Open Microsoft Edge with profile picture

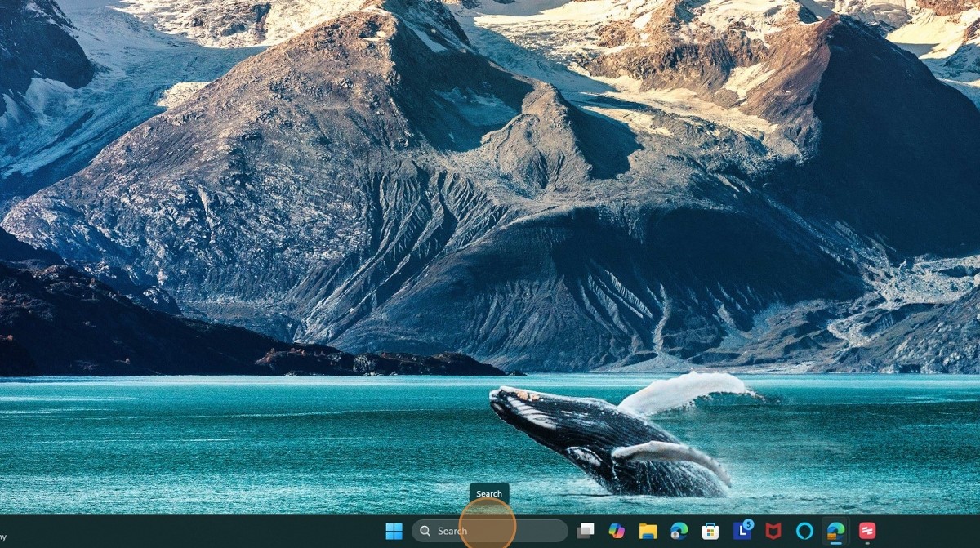click(679, 531)
